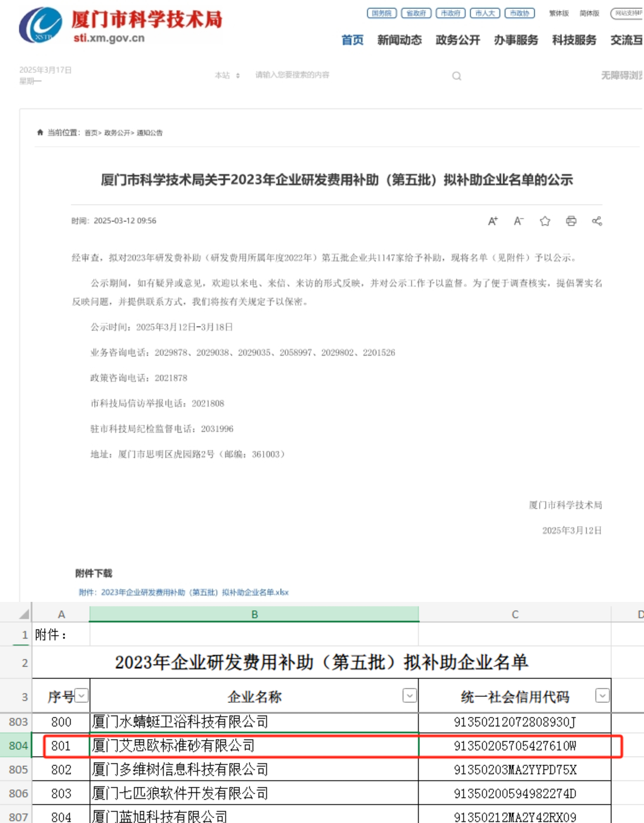
Task: Decrease font size with A- icon
Action: tap(519, 221)
